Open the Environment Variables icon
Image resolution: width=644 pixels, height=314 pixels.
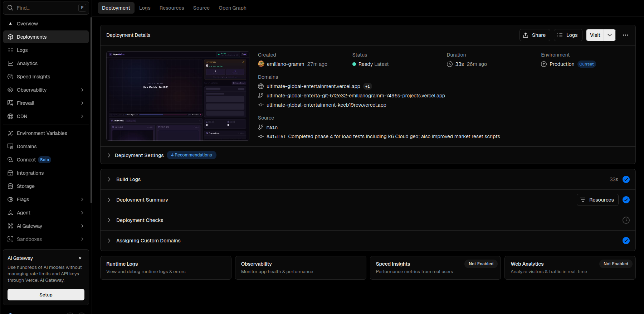10,133
